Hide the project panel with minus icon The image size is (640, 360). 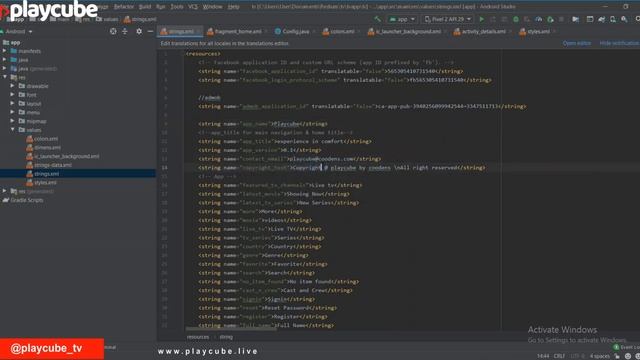click(x=150, y=31)
